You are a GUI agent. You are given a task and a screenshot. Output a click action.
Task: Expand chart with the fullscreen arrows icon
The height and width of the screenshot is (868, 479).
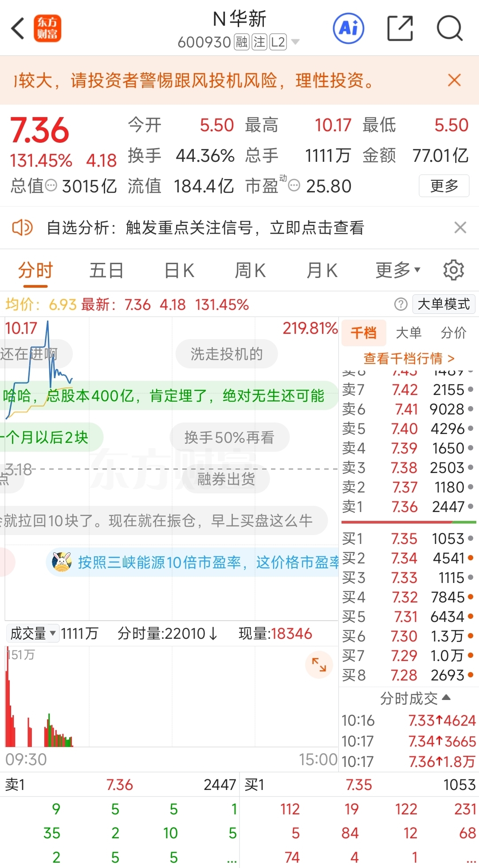tap(319, 665)
